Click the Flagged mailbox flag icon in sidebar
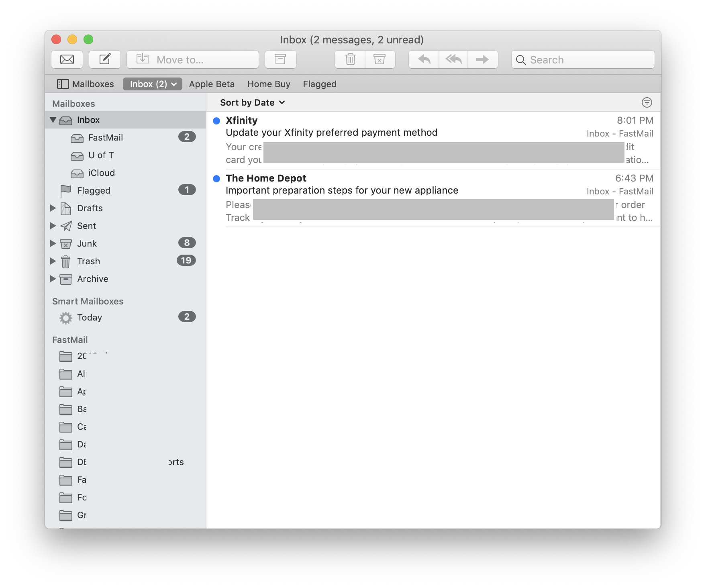This screenshot has width=706, height=588. 65,191
